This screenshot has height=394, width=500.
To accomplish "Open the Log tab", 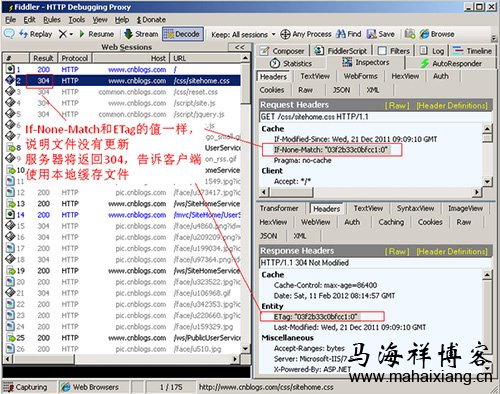I will [432, 51].
